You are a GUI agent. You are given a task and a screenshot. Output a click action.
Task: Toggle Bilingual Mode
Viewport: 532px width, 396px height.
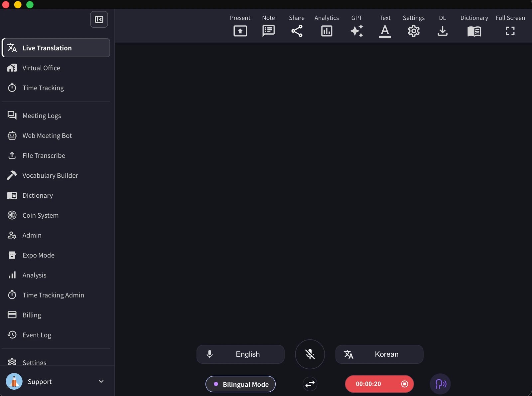point(240,384)
